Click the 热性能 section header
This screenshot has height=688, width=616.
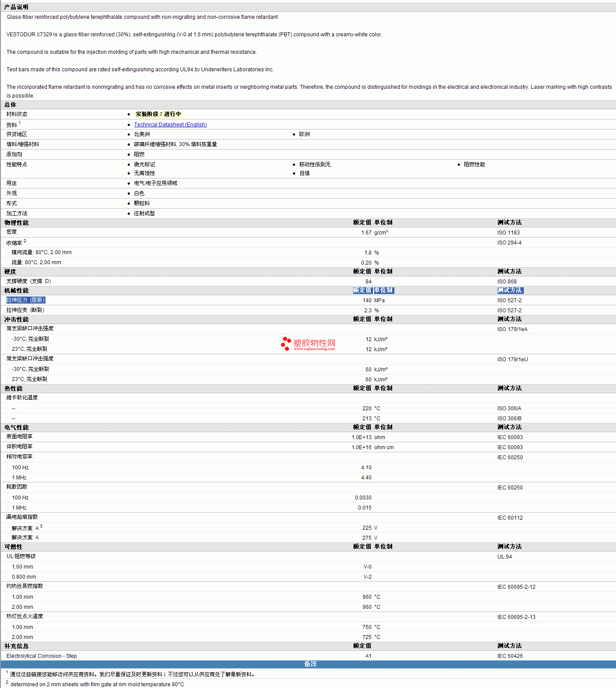point(13,388)
